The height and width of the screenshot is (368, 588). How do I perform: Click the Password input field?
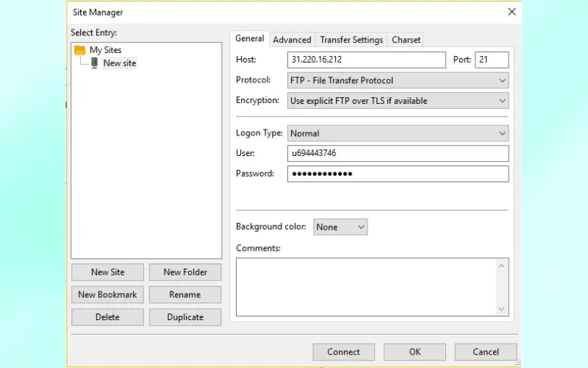pos(398,174)
